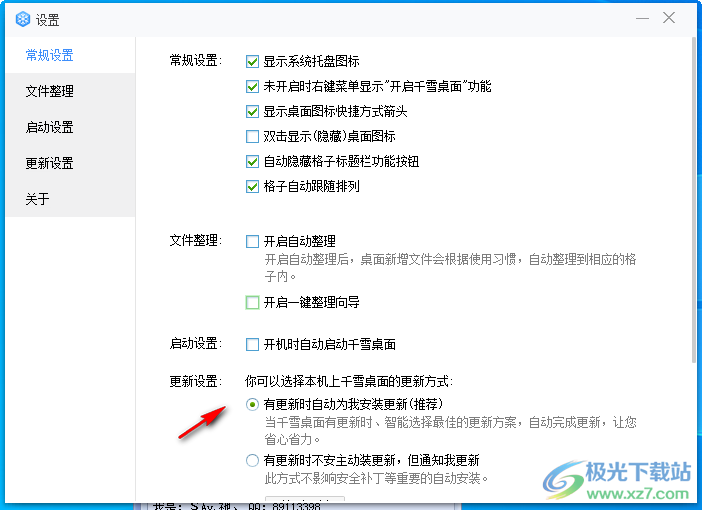The image size is (702, 510).
Task: Click the 常规设置: section heading label
Action: [196, 60]
